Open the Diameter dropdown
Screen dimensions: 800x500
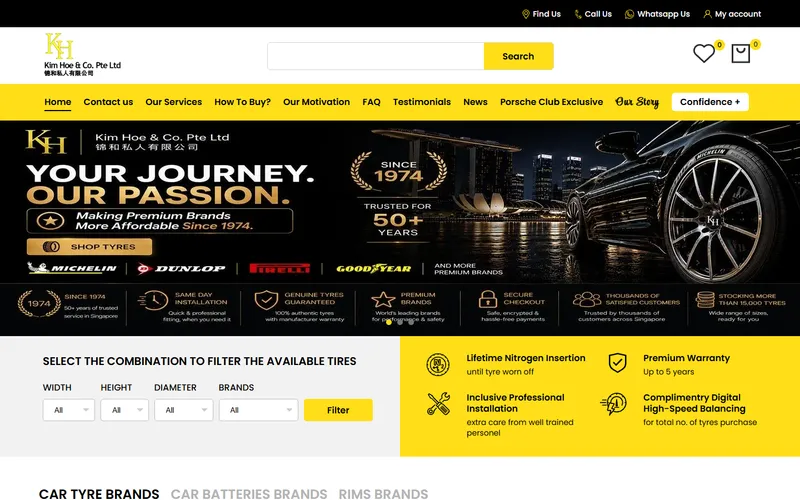pyautogui.click(x=184, y=410)
